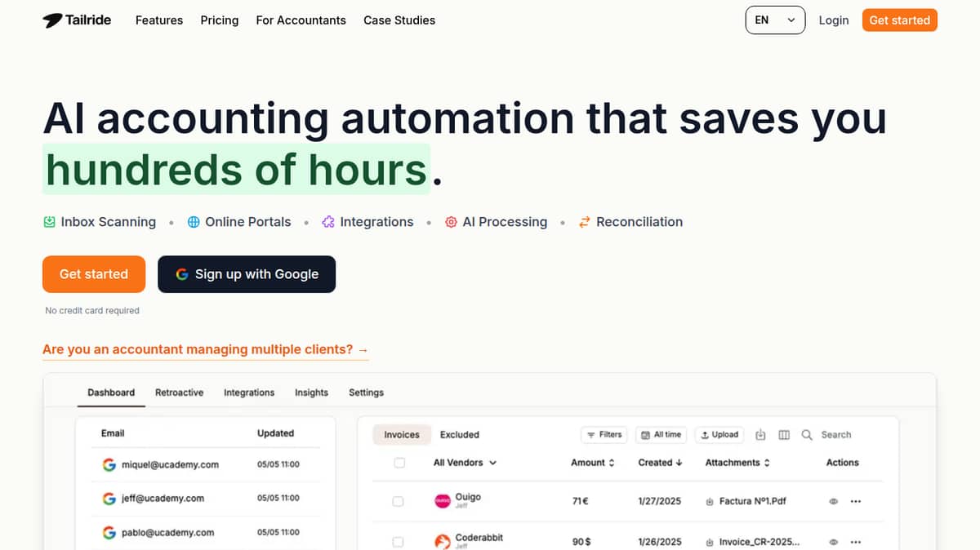Click the Updated column header
Viewport: 980px width, 550px height.
275,433
